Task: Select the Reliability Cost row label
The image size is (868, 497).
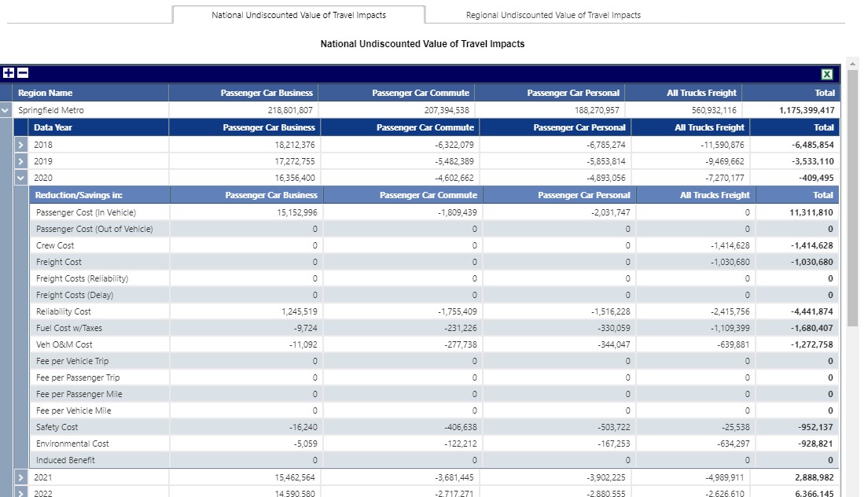Action: [64, 311]
